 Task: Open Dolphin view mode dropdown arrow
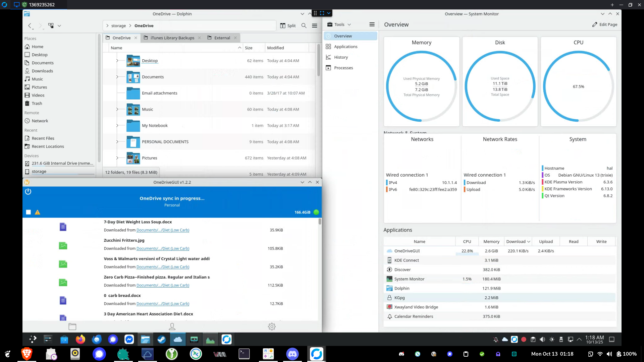coord(59,25)
